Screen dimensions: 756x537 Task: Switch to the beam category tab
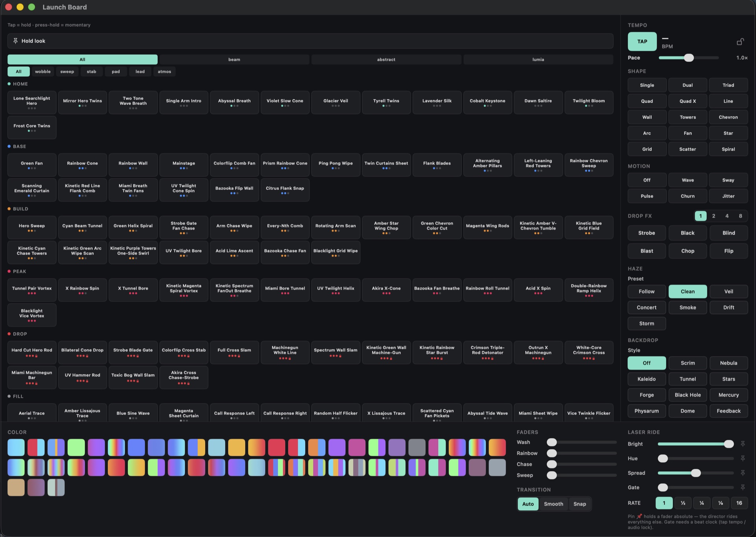234,59
